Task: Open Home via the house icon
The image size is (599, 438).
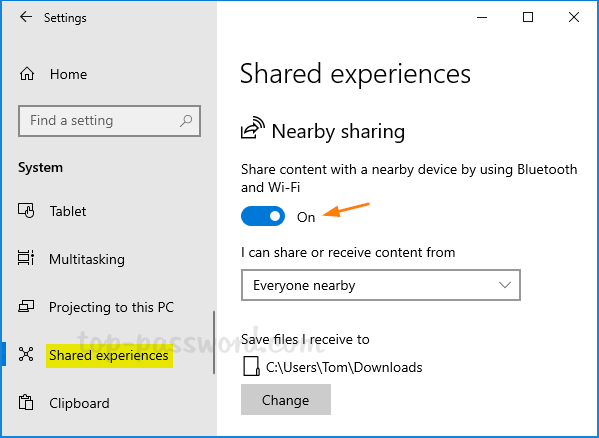Action: [x=27, y=74]
